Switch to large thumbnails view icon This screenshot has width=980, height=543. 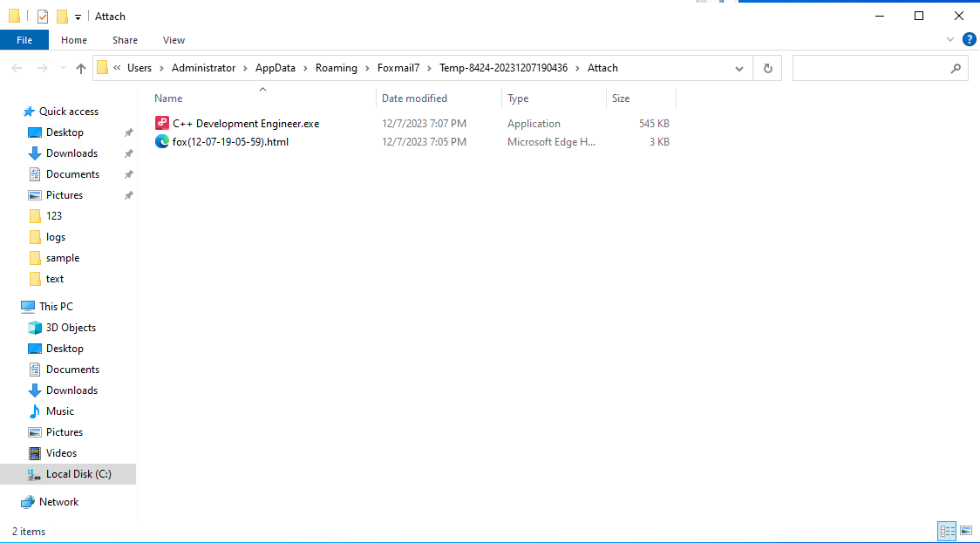coord(966,531)
